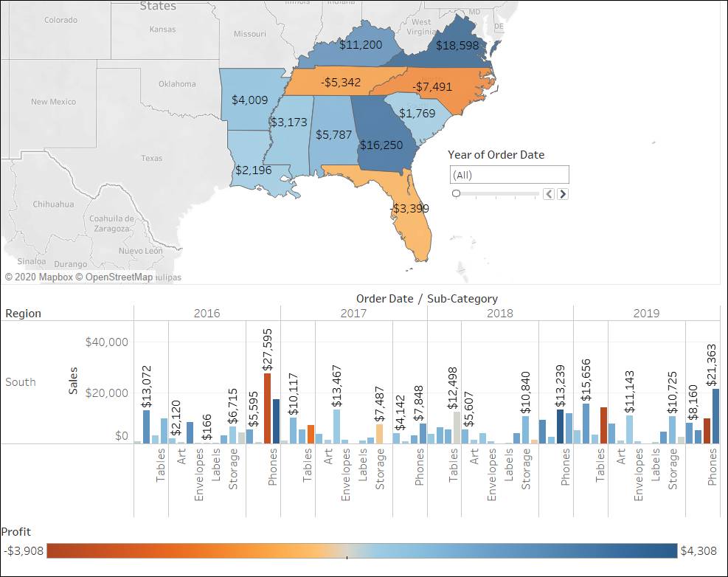Click Georgia labeled $16,250

click(380, 144)
